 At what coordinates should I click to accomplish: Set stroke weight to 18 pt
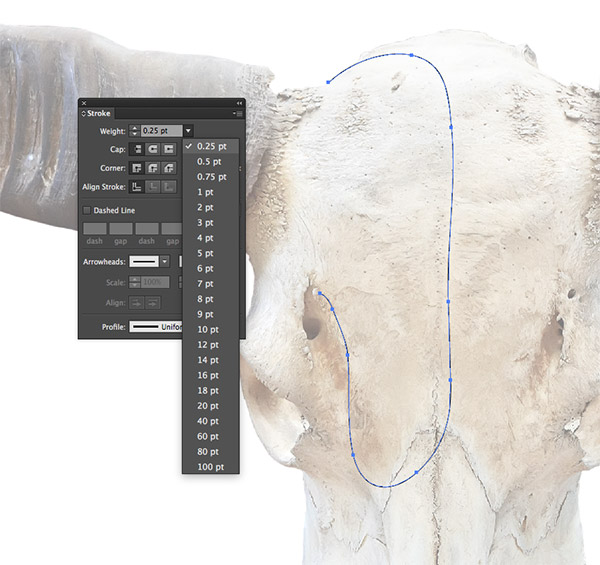(x=211, y=391)
